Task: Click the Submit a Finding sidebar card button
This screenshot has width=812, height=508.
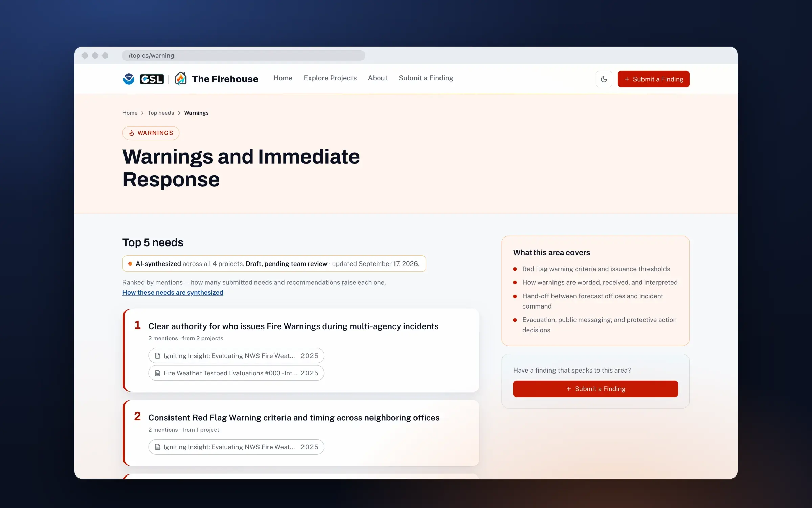Action: (595, 389)
